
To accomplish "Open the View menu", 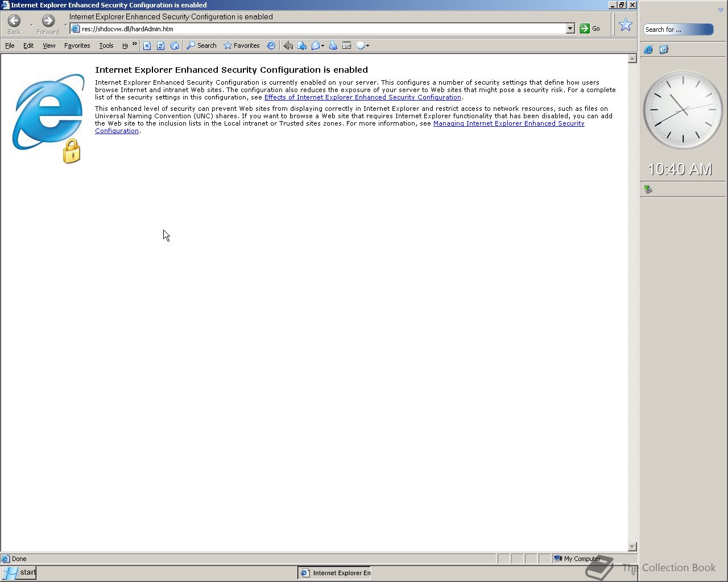I will coord(49,45).
